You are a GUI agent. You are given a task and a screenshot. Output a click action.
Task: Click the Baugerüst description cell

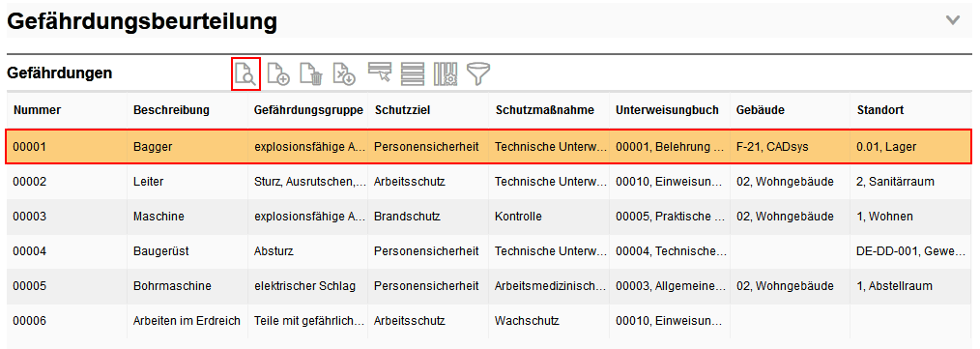coord(187,251)
